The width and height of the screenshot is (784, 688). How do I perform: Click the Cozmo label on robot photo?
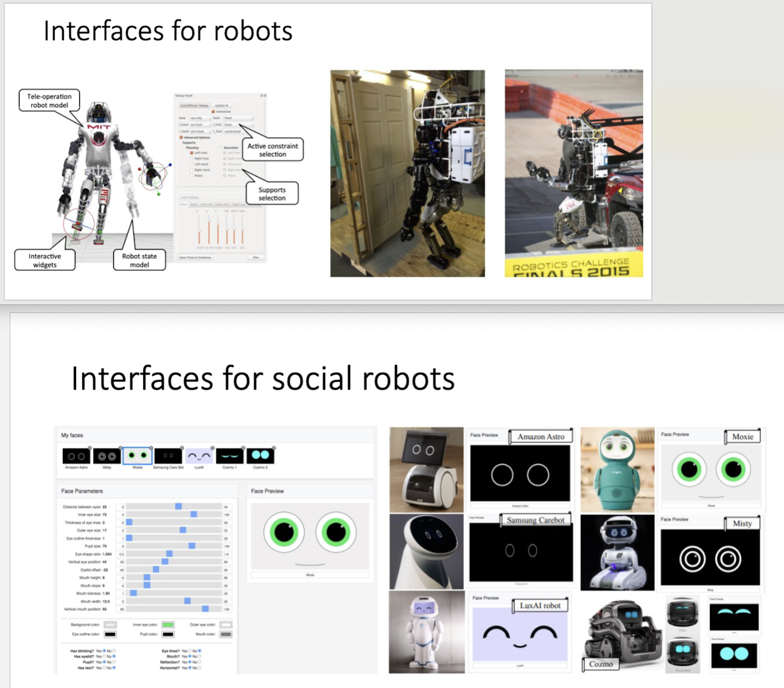601,664
